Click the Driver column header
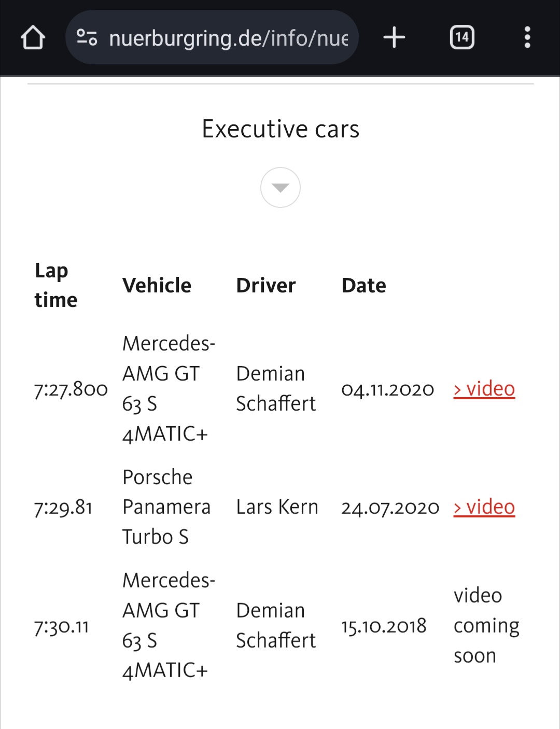This screenshot has width=560, height=729. (x=265, y=285)
